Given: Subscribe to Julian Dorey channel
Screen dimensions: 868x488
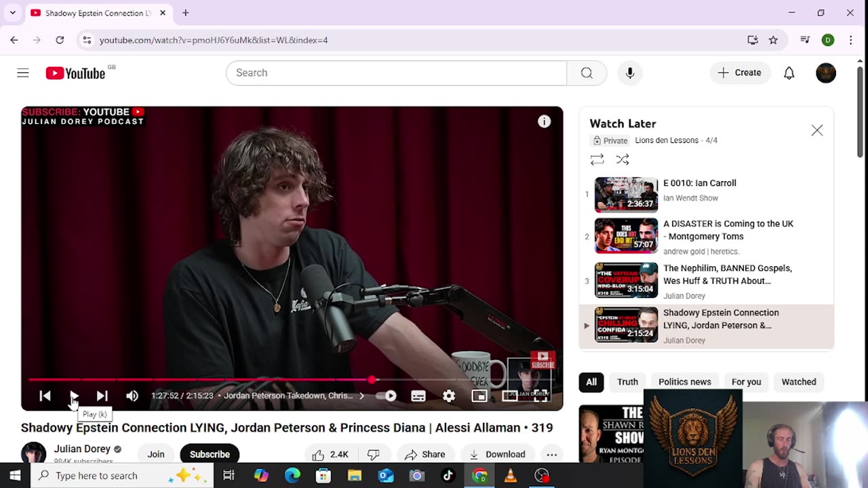Looking at the screenshot, I should (210, 454).
